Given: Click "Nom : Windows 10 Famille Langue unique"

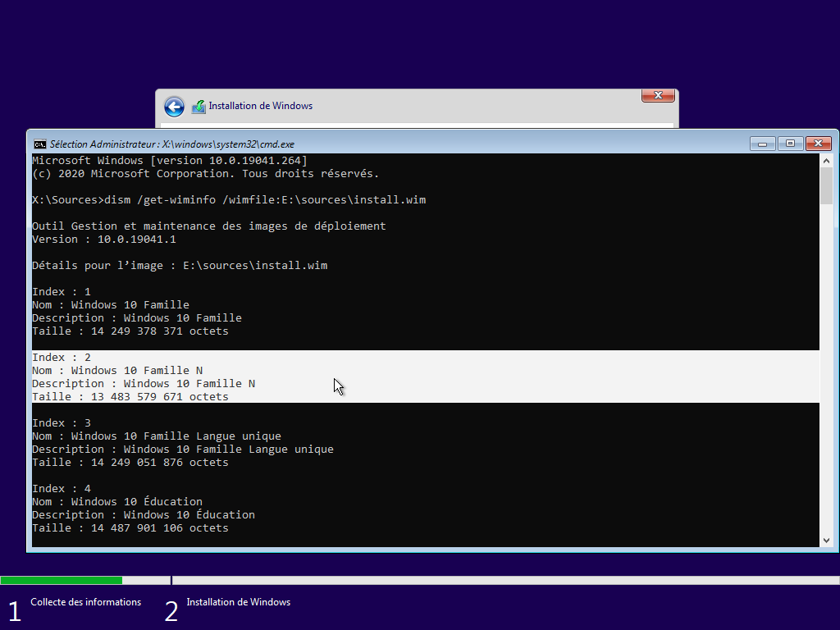Looking at the screenshot, I should pos(157,436).
